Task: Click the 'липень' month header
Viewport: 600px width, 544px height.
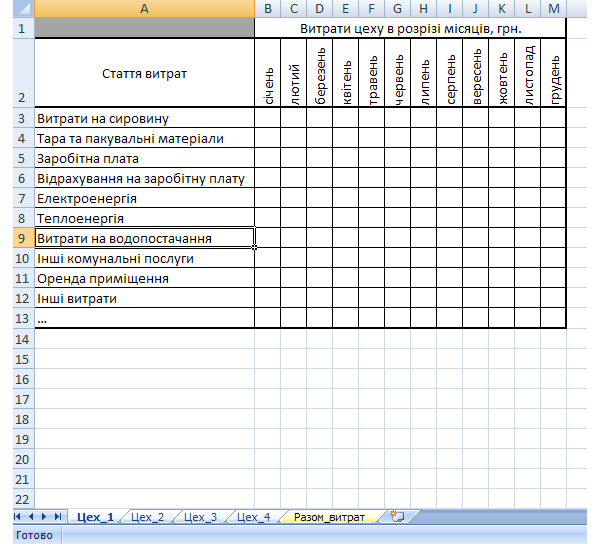Action: (x=424, y=73)
